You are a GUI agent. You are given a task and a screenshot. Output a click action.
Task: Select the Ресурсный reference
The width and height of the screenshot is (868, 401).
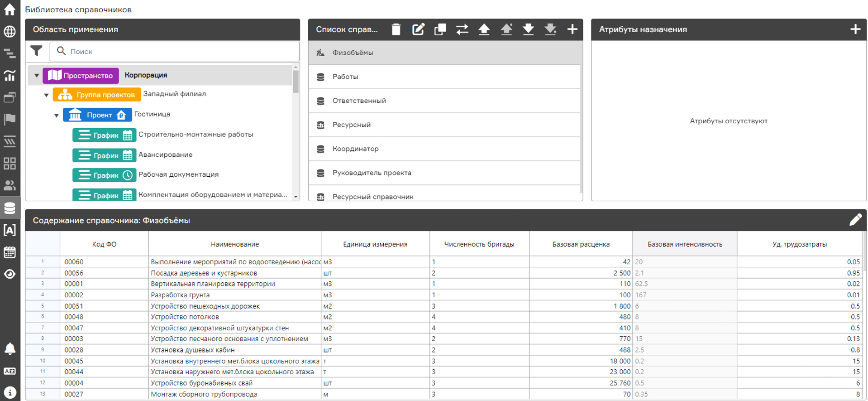(444, 125)
